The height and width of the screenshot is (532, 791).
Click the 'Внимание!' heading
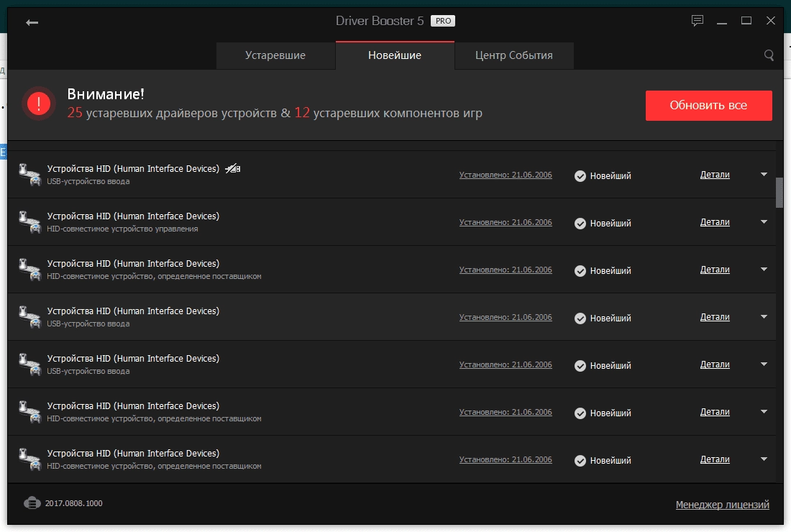tap(106, 93)
